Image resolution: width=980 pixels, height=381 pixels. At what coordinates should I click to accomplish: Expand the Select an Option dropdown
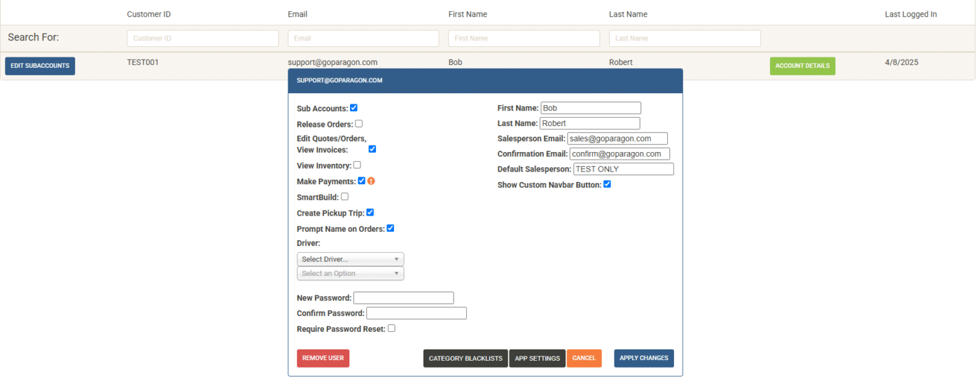click(x=351, y=273)
